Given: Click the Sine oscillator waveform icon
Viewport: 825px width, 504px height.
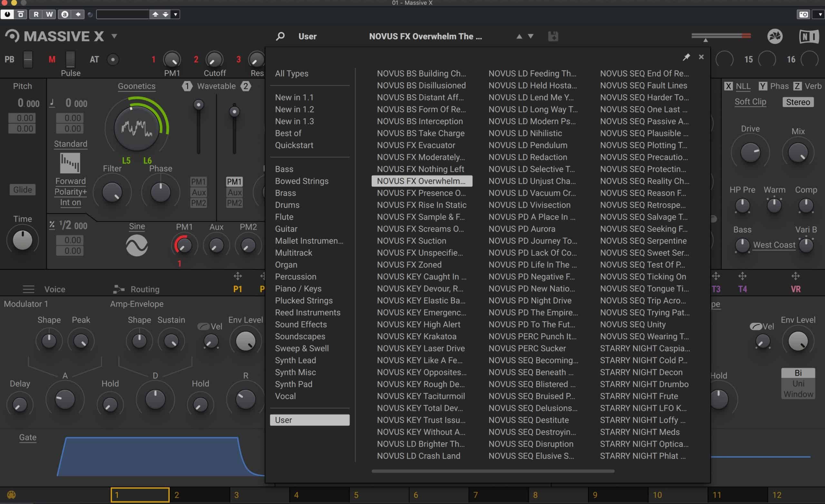Looking at the screenshot, I should tap(137, 246).
